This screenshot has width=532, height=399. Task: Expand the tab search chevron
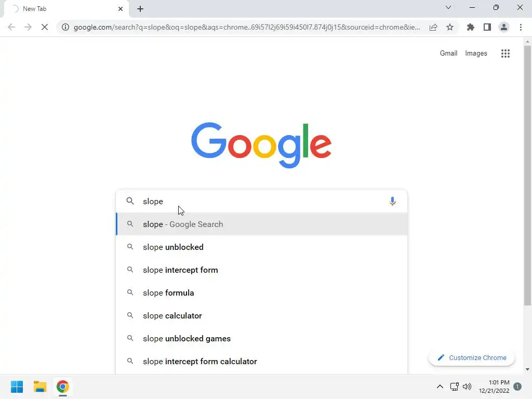pyautogui.click(x=448, y=7)
